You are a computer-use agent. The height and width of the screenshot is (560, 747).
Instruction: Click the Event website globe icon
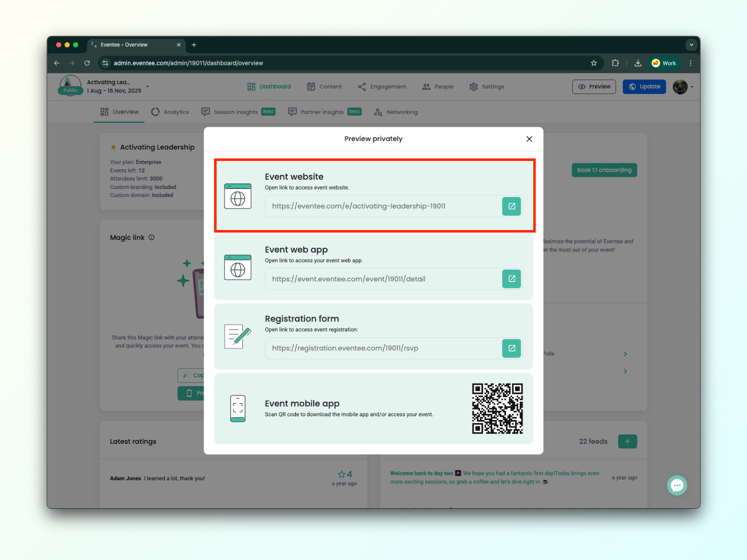[238, 196]
